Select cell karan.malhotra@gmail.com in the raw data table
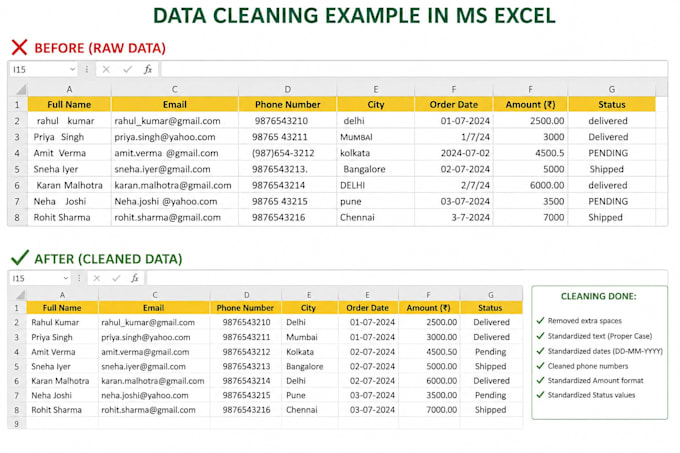 click(175, 186)
